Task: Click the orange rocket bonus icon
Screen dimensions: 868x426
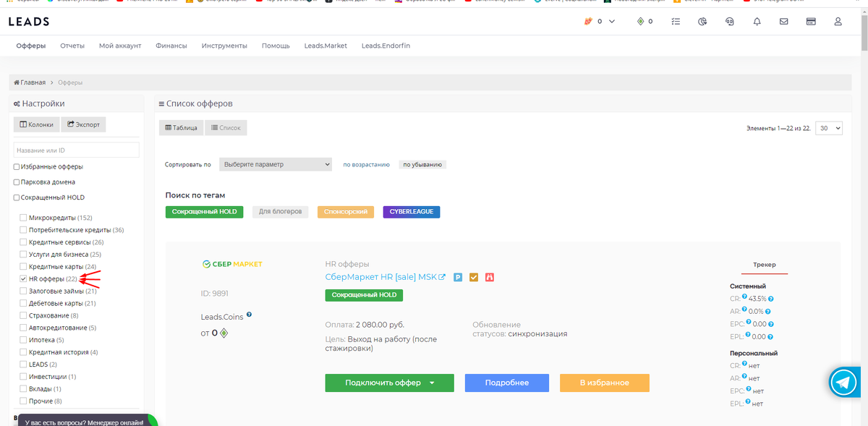Action: click(587, 22)
